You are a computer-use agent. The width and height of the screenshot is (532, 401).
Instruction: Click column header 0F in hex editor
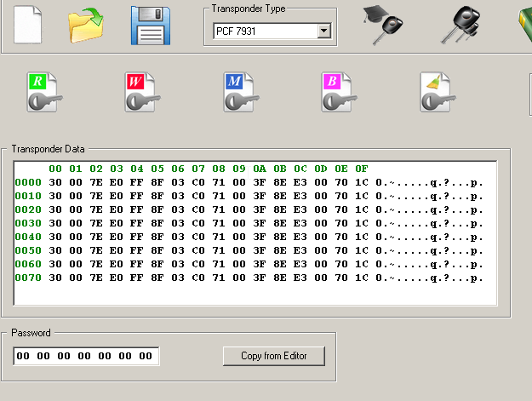362,169
